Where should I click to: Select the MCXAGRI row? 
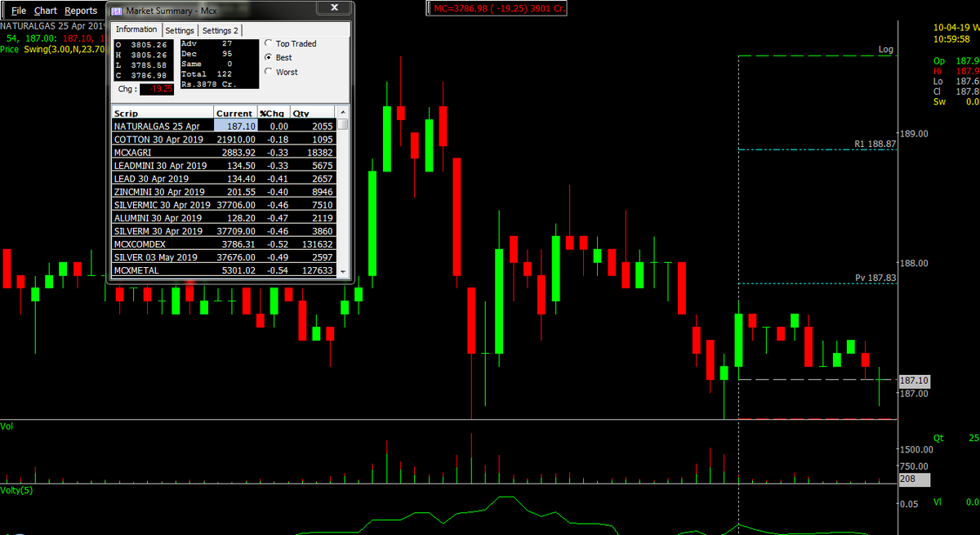point(224,153)
